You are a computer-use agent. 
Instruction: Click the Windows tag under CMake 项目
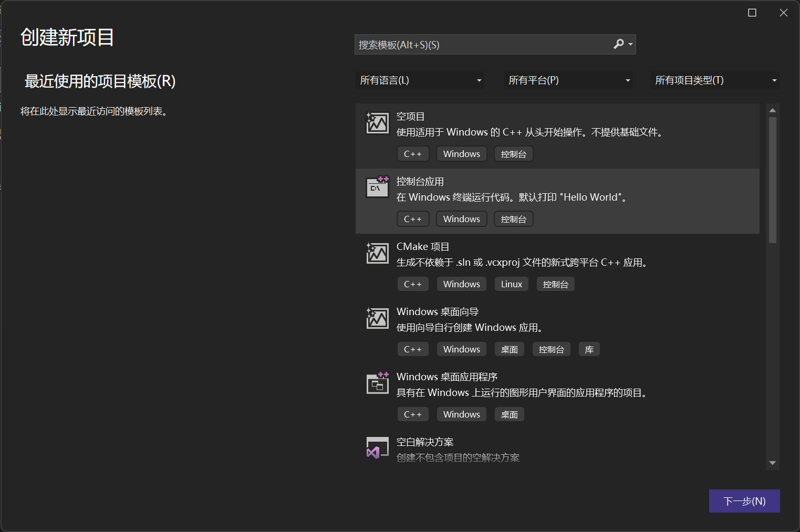(462, 284)
